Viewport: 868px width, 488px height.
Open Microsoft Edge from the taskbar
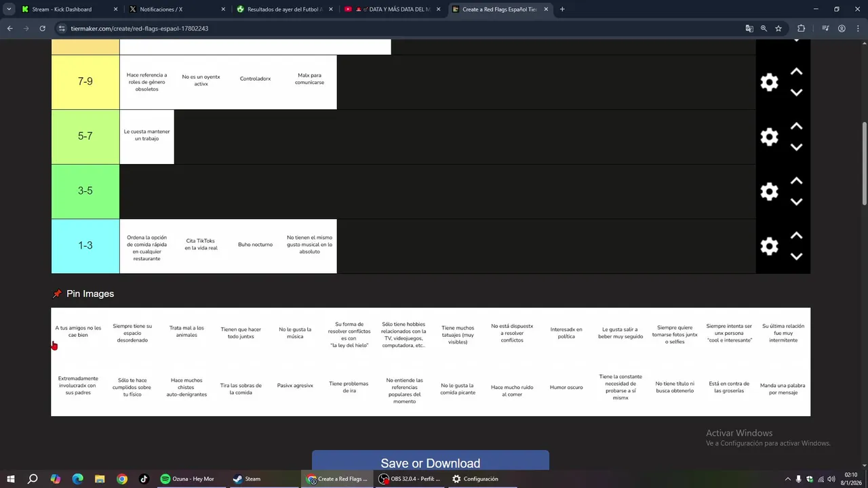click(77, 479)
